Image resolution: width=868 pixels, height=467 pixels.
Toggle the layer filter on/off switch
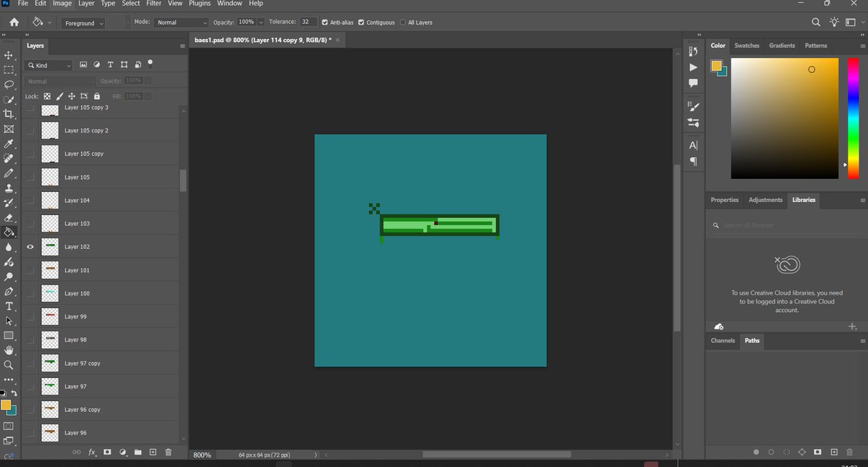coord(150,64)
